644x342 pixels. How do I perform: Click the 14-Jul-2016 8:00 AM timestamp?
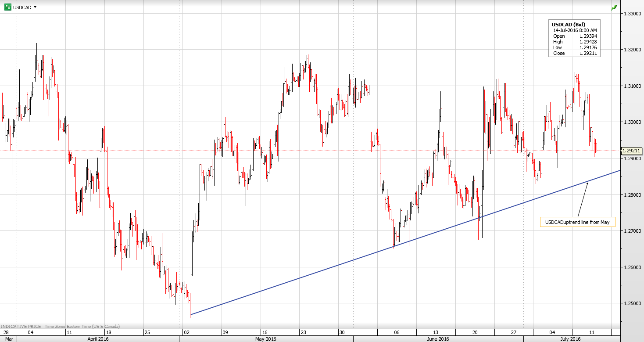pos(574,30)
